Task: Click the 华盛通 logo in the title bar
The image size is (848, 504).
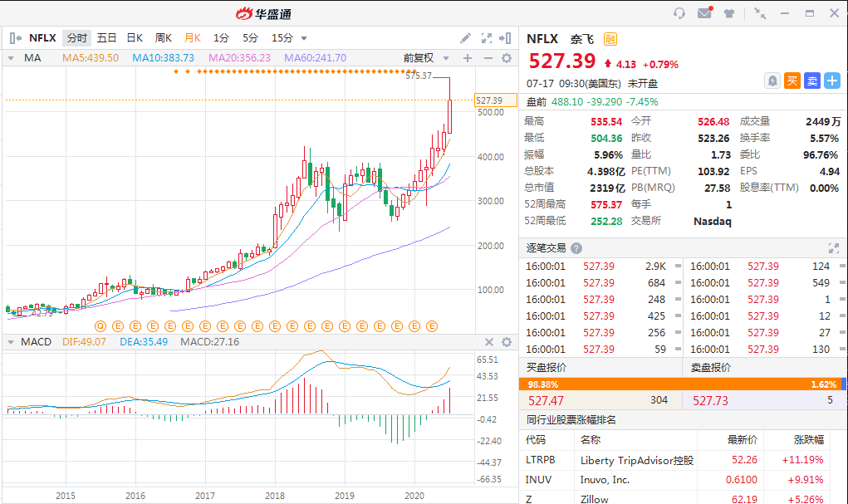Action: [x=264, y=13]
